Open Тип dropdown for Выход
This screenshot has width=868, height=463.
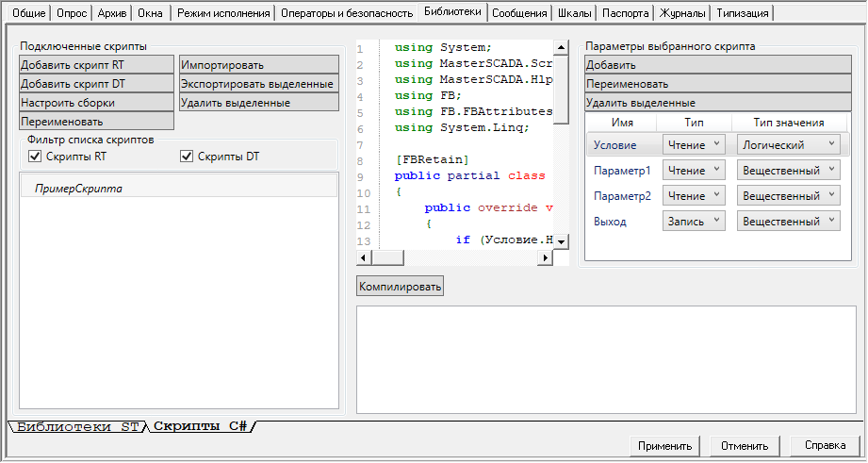(x=694, y=221)
